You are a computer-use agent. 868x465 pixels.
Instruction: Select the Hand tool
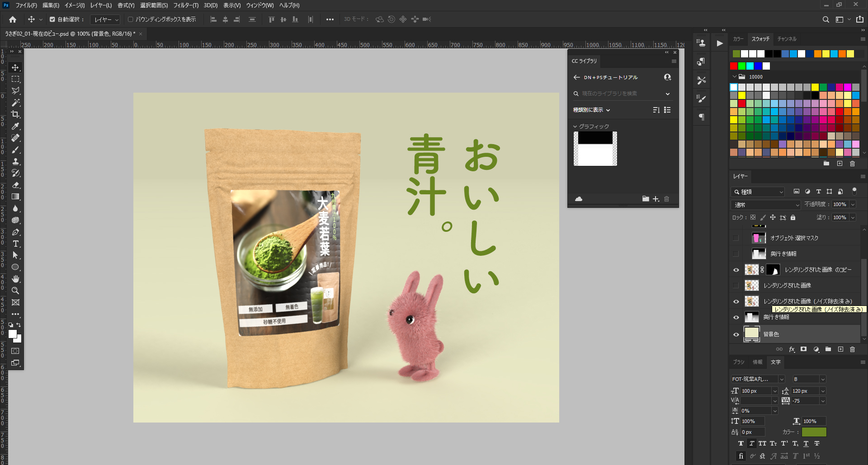[15, 279]
